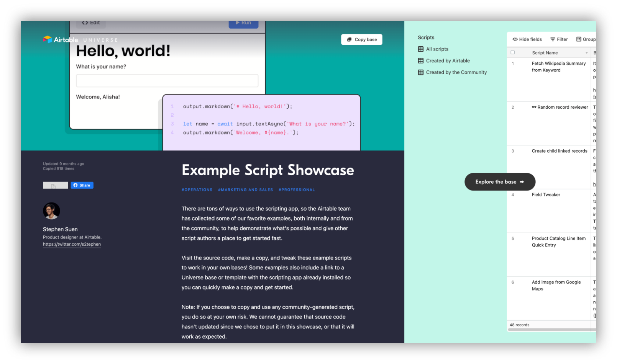The image size is (617, 364).
Task: Click the name input field in Hello world preview
Action: pyautogui.click(x=167, y=81)
